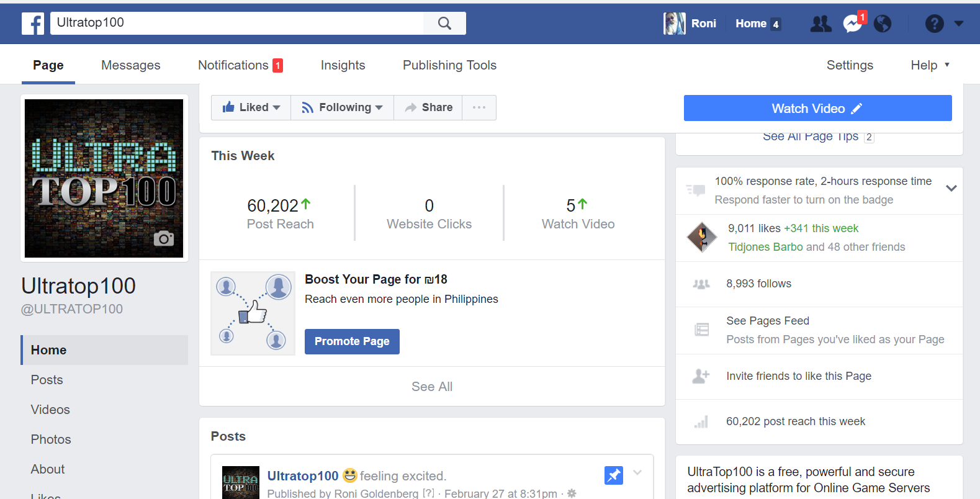Click the Share button
Screen dimensions: 980x499
(x=428, y=107)
